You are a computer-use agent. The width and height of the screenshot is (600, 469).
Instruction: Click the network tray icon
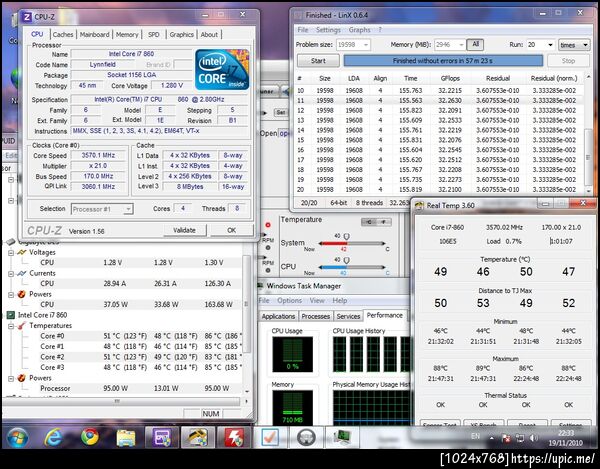[x=520, y=438]
